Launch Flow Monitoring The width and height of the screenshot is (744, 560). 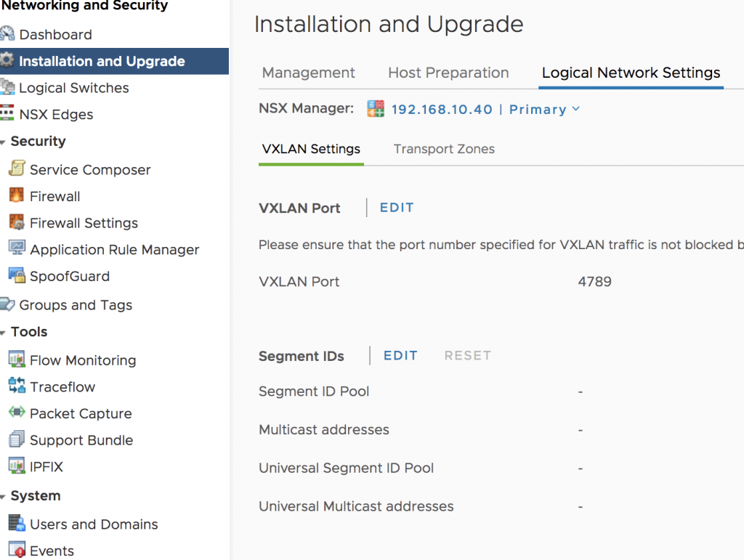83,360
